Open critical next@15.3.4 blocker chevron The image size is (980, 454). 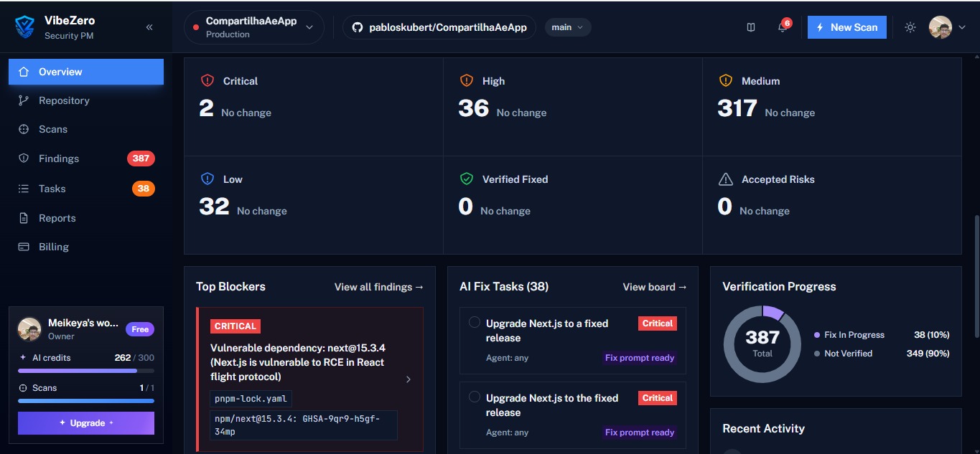409,379
